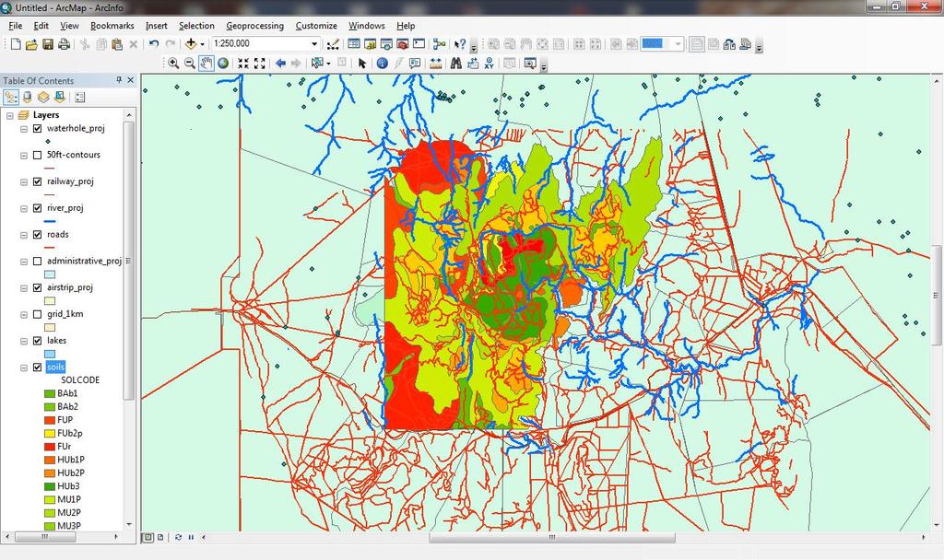Create a new map document
Viewport: 944px width, 560px height.
[16, 44]
